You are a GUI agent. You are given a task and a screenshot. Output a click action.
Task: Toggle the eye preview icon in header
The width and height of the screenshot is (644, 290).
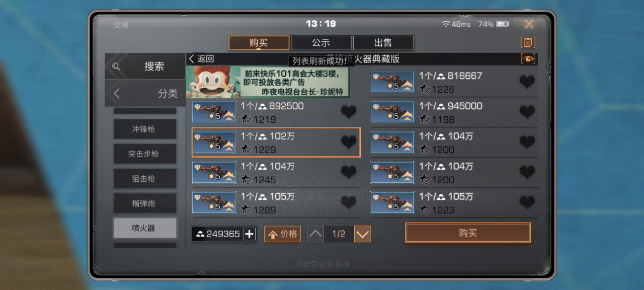(528, 59)
